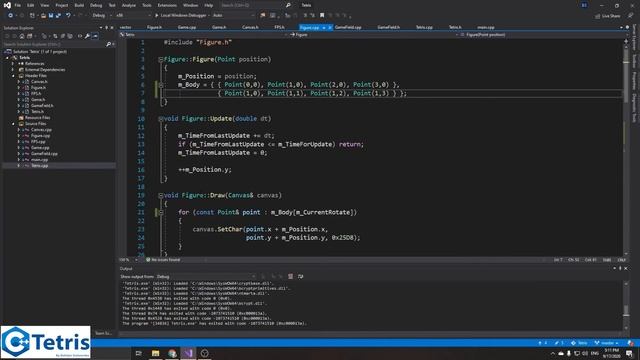Open the Auto dropdown in toolbar
The height and width of the screenshot is (360, 640).
click(233, 16)
